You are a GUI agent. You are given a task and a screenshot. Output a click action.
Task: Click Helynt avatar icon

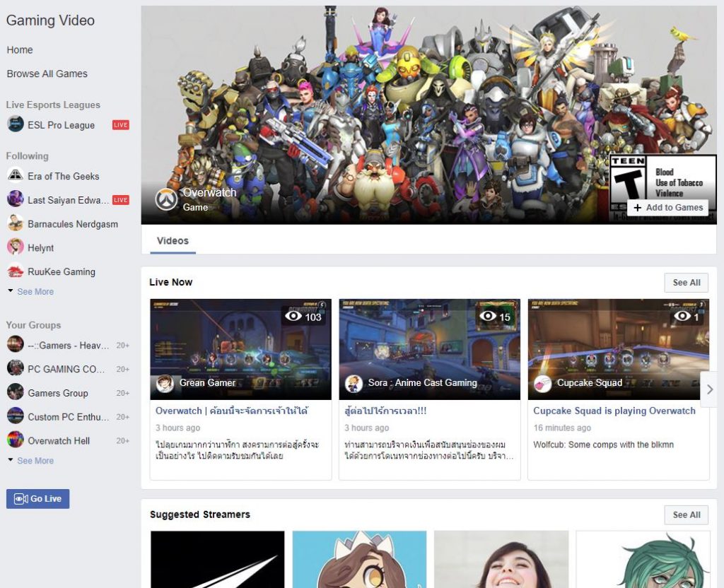pos(16,247)
